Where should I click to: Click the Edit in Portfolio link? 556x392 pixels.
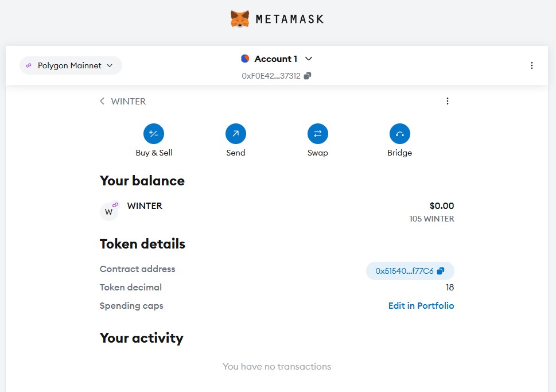coord(421,306)
